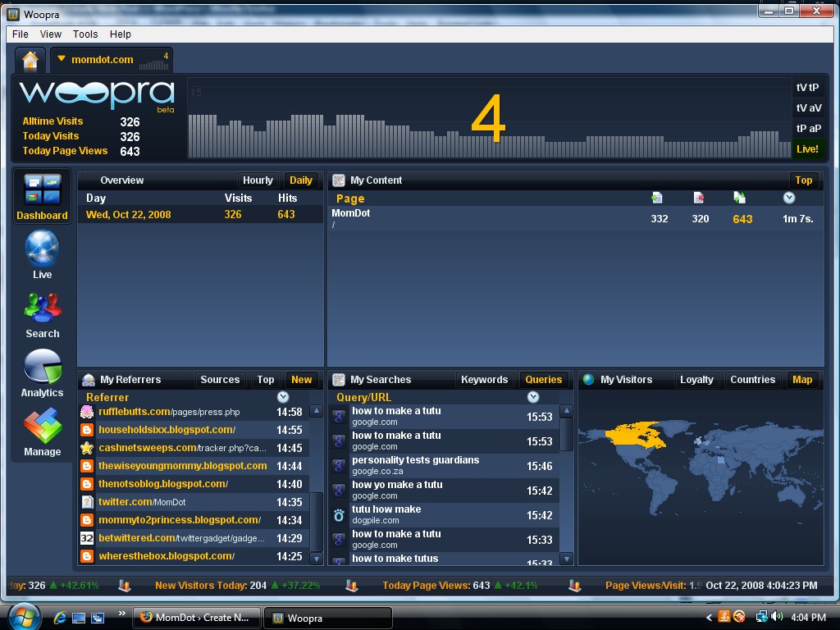Click the tV tP graph mode button
Screen dimensions: 840x630
[x=807, y=88]
